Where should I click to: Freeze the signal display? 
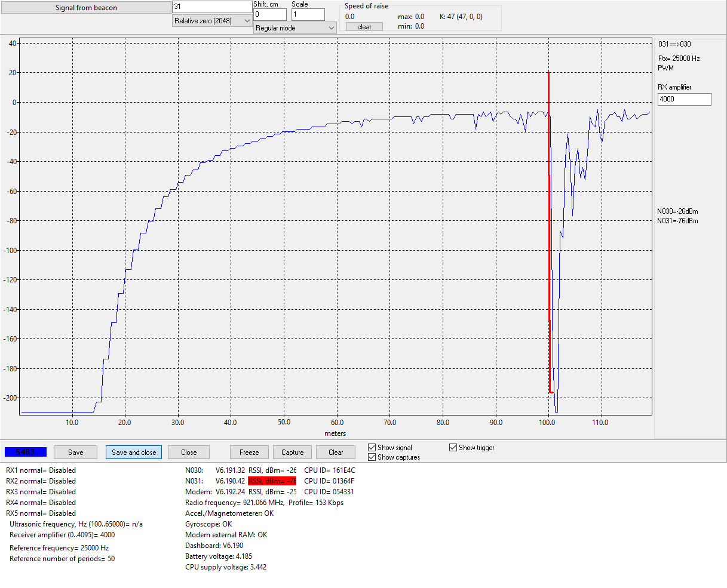pyautogui.click(x=249, y=452)
